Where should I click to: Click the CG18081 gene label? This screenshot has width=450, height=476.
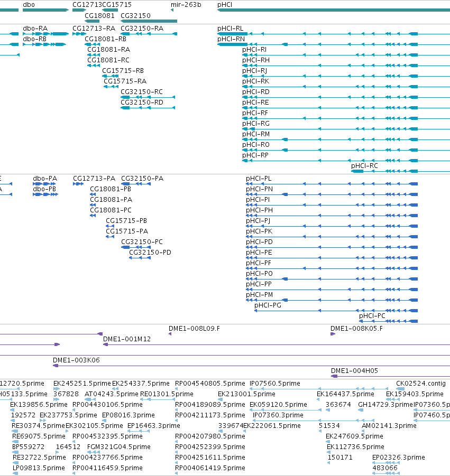99,15
